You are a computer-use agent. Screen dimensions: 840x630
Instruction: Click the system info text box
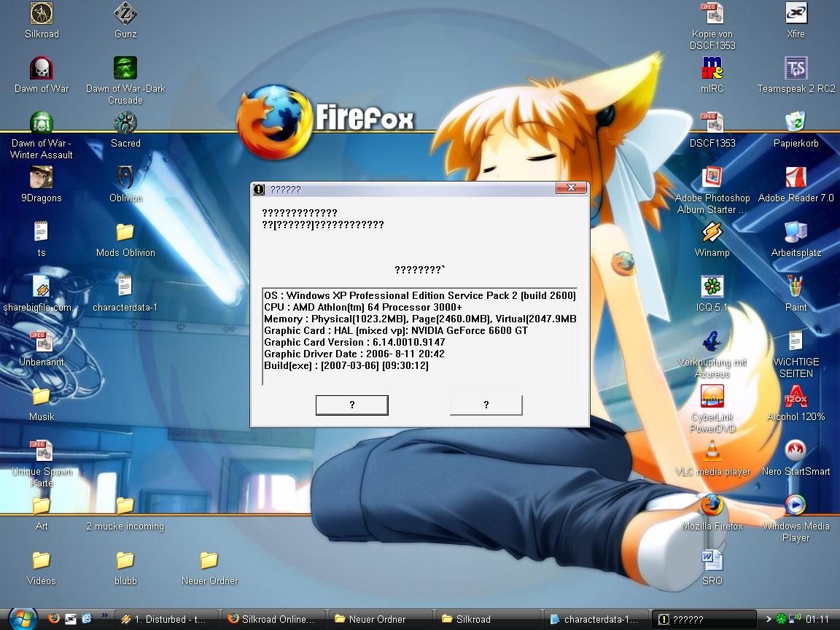click(x=419, y=336)
